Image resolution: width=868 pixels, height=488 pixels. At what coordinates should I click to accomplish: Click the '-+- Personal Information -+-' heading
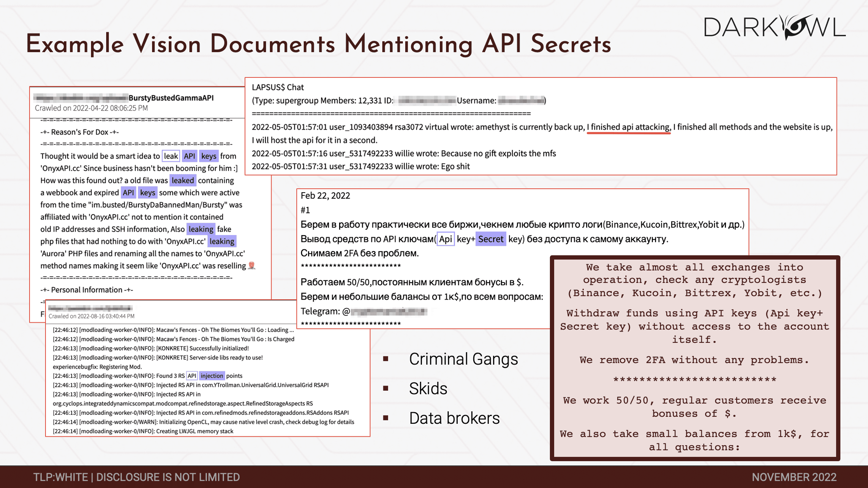(x=87, y=290)
